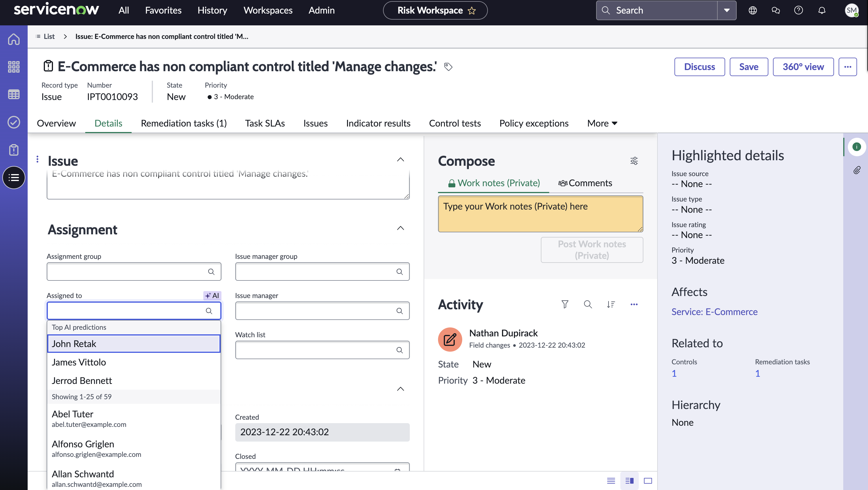Open the Remediation tasks (1) tab

[x=184, y=123]
